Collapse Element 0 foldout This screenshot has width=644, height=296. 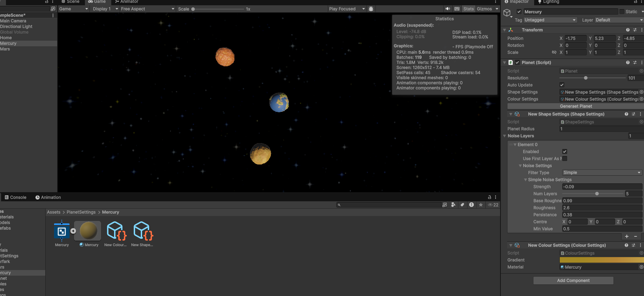(515, 144)
